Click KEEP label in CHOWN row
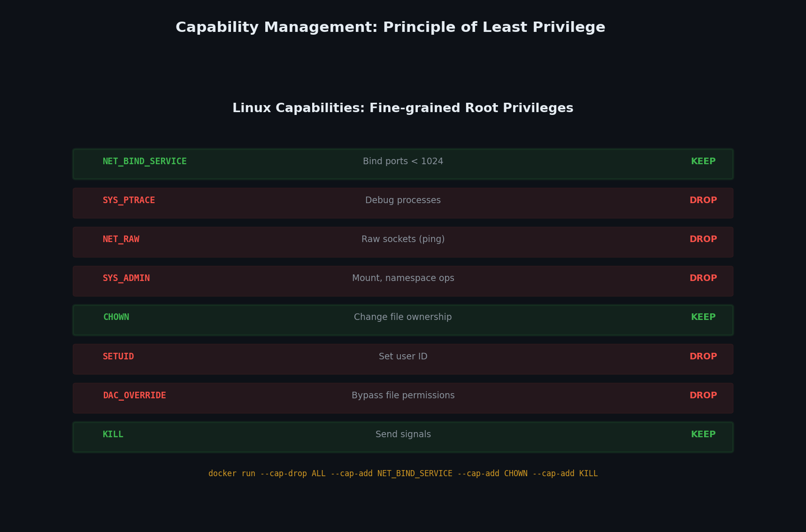 point(703,317)
